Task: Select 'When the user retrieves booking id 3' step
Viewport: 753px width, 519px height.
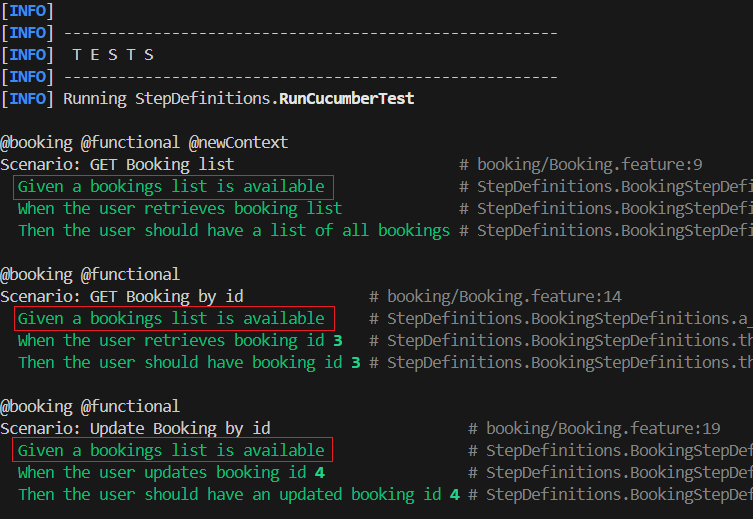Action: click(180, 341)
